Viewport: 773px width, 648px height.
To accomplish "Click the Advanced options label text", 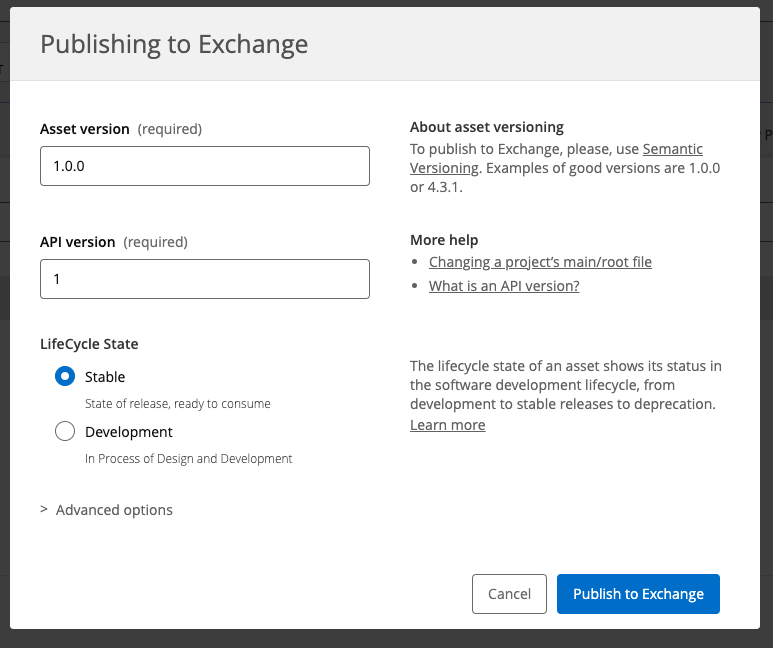I will (x=114, y=510).
